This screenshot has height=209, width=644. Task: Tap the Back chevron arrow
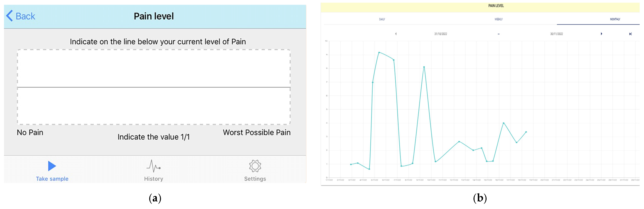pos(10,16)
